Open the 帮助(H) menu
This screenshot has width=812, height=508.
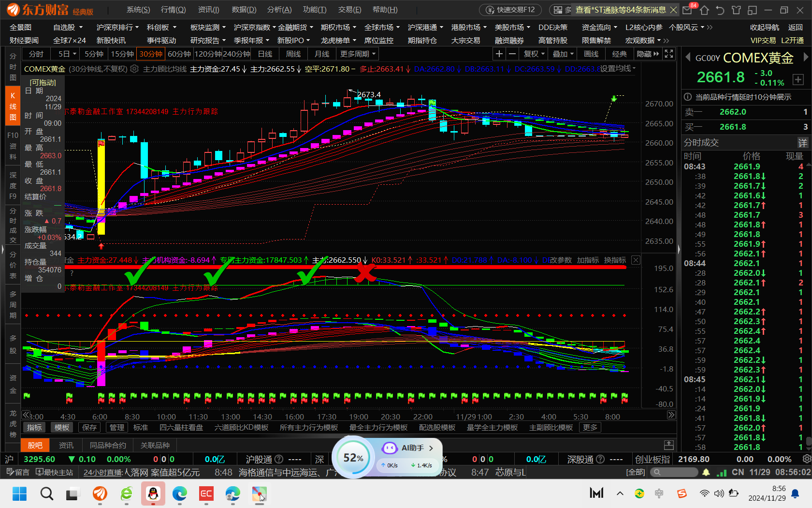point(385,10)
